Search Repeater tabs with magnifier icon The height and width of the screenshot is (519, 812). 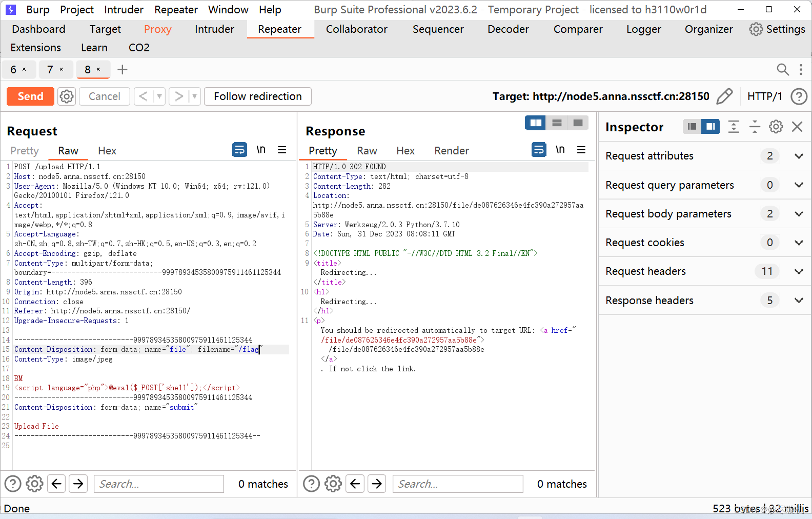782,69
